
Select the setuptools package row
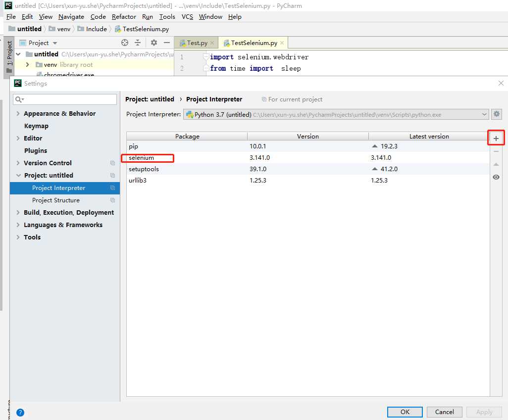pos(308,169)
